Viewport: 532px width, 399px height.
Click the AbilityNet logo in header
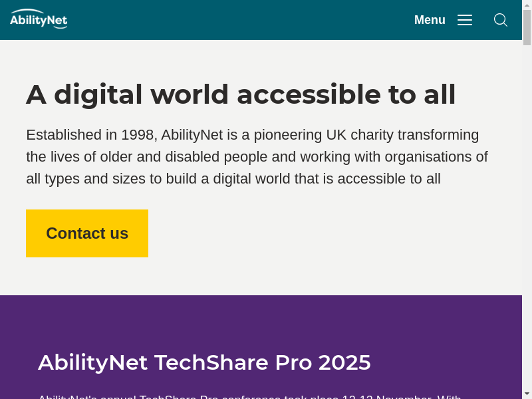pyautogui.click(x=39, y=19)
